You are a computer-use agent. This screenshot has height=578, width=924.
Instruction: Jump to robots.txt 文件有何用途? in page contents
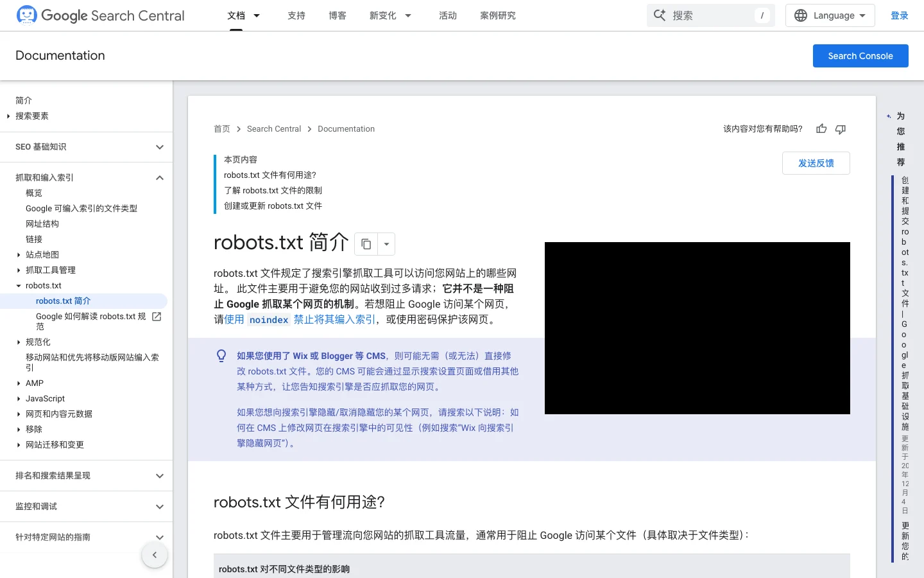point(270,175)
